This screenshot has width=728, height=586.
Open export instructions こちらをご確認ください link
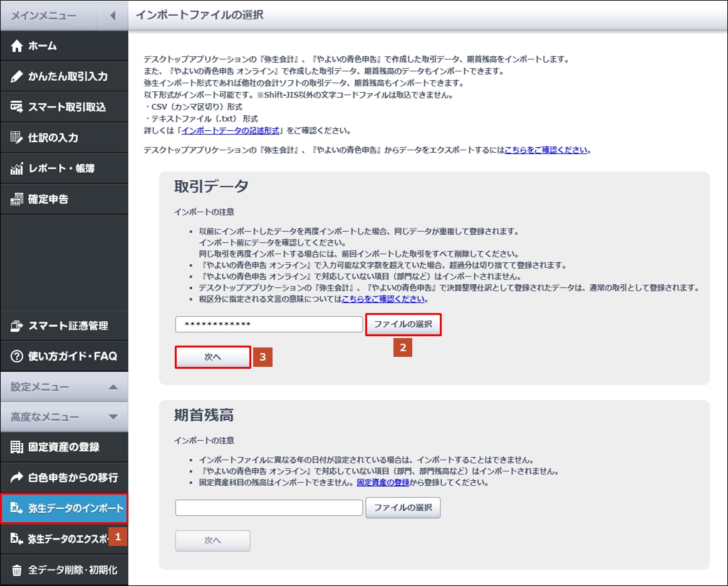tap(546, 150)
